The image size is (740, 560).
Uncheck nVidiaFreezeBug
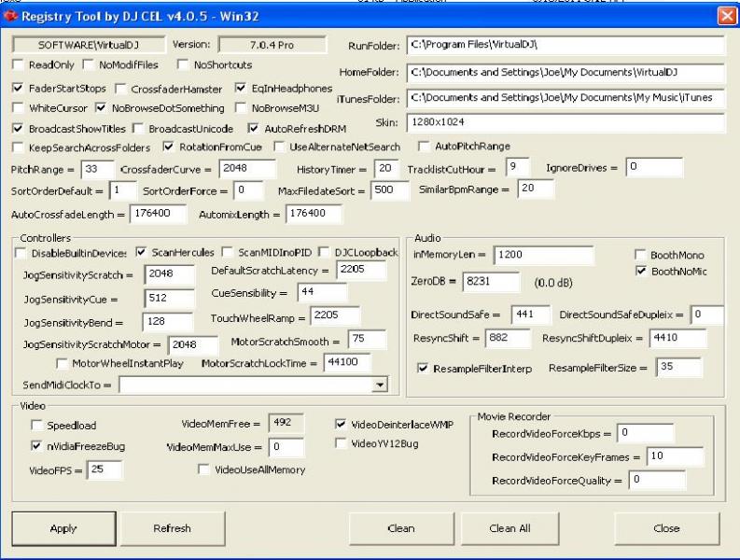click(36, 446)
